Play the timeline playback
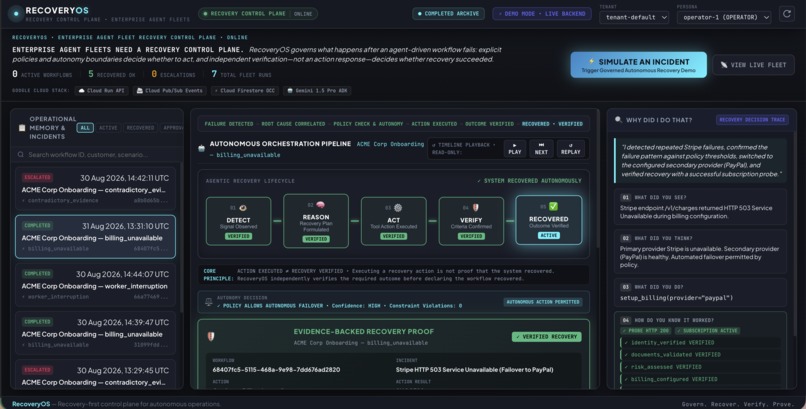Image resolution: width=806 pixels, height=409 pixels. (x=515, y=148)
